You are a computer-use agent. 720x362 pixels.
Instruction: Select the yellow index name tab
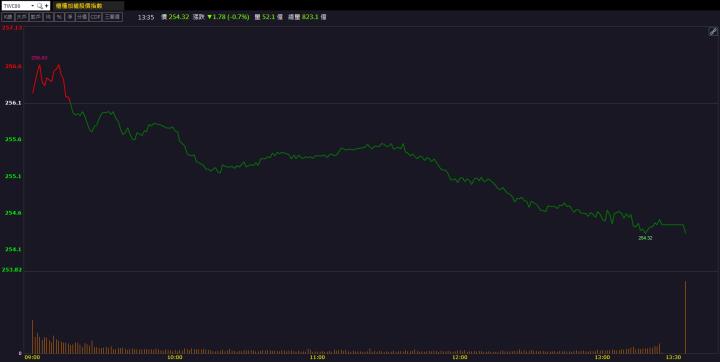tap(89, 6)
